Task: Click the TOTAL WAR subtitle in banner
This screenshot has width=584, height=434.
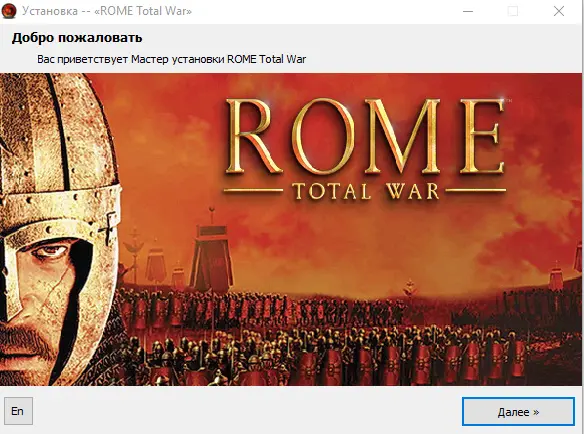Action: [365, 191]
